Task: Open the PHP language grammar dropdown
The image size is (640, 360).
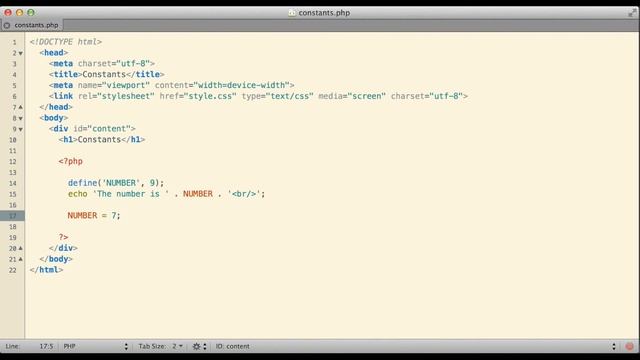Action: pos(96,346)
